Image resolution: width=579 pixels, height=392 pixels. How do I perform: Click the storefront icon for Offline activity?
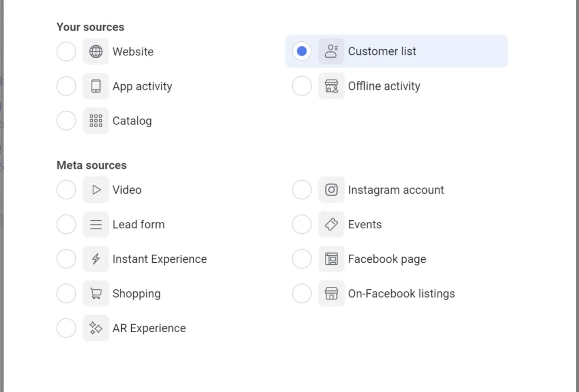[x=331, y=86]
